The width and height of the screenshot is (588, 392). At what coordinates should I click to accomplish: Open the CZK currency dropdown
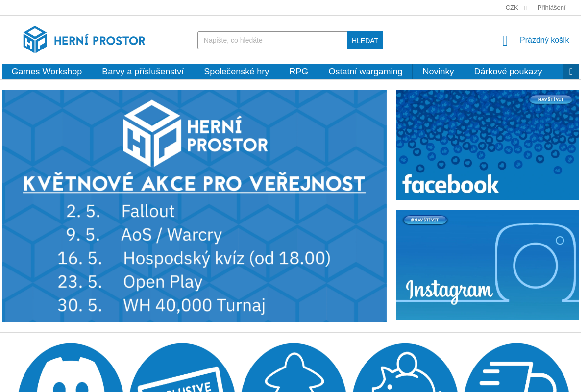pos(516,8)
